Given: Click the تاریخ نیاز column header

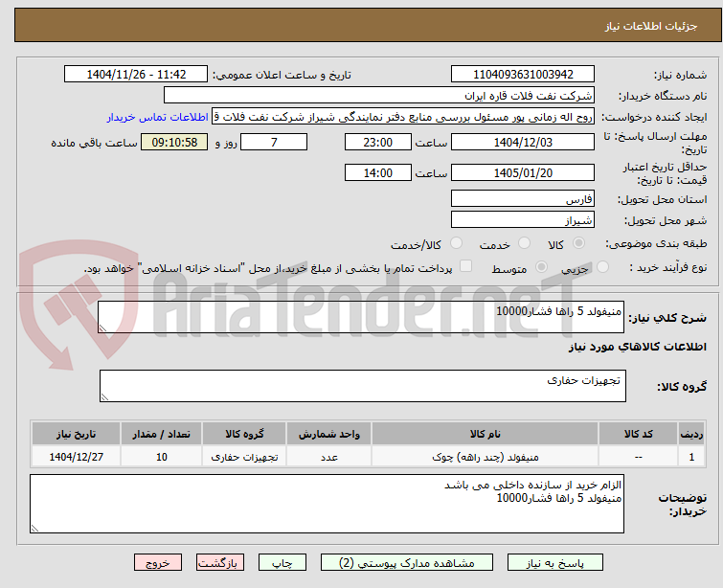Looking at the screenshot, I should pyautogui.click(x=76, y=434).
